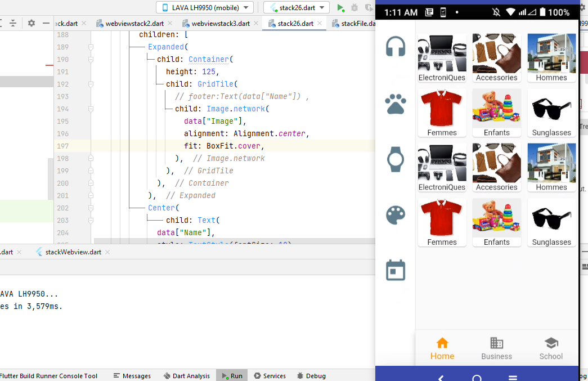
Task: Open the settings gear in the side panel
Action: tap(32, 23)
